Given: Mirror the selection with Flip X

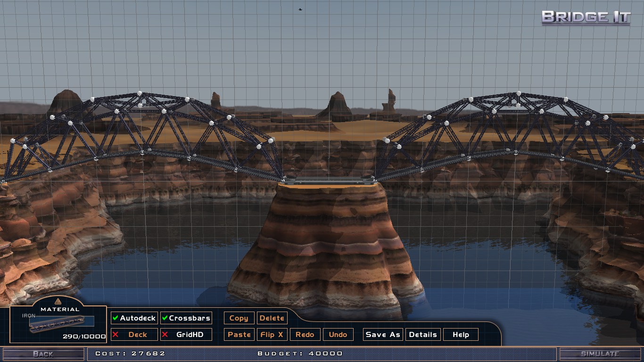Looking at the screenshot, I should [x=272, y=335].
